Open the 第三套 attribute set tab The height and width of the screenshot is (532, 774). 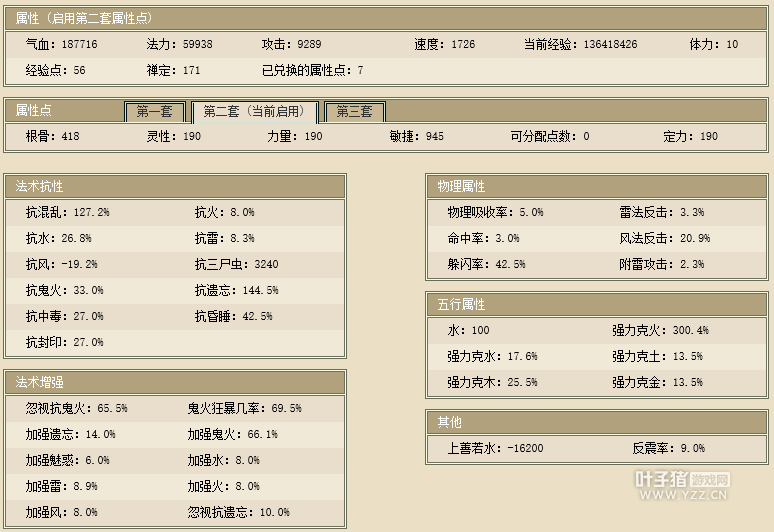tap(354, 111)
